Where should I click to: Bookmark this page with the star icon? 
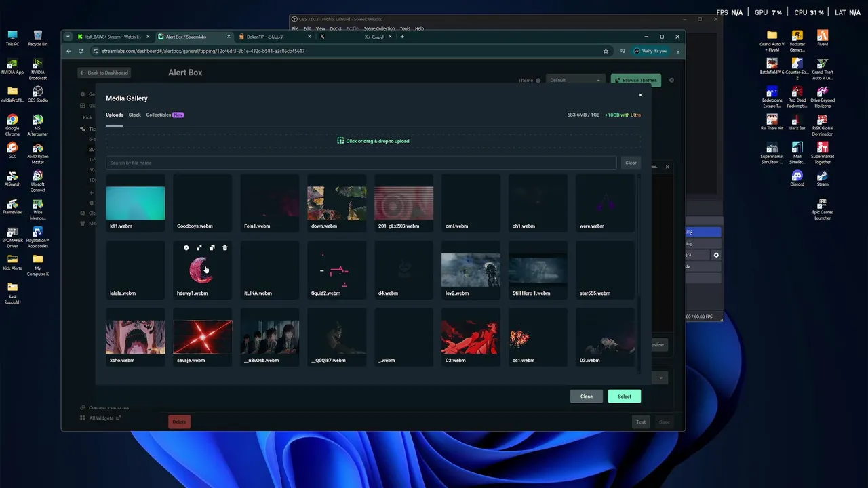606,51
